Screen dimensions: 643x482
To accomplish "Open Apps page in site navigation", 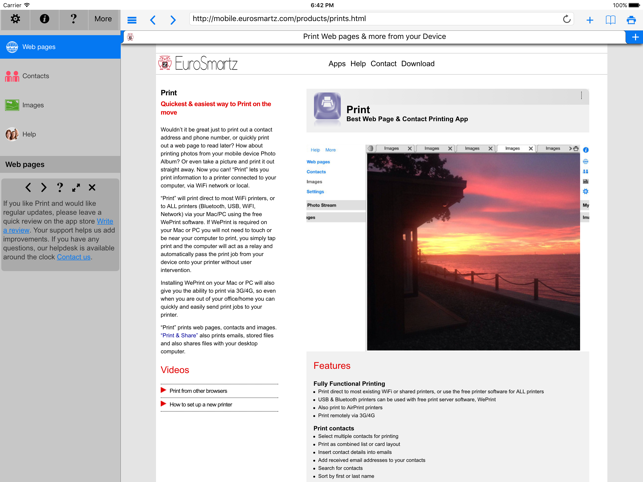I will (337, 64).
